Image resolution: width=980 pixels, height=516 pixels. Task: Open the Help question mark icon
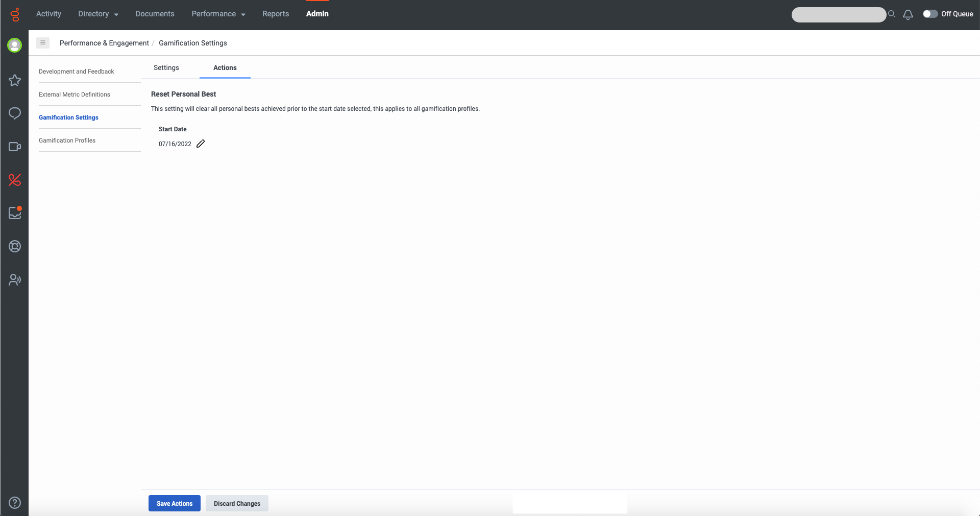click(15, 503)
